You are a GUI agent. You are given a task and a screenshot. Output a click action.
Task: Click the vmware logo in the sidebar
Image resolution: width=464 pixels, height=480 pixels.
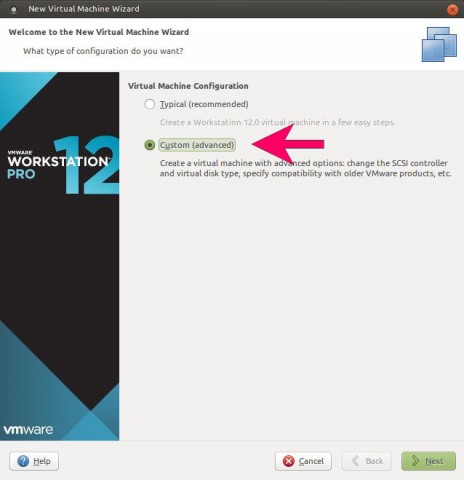[28, 429]
